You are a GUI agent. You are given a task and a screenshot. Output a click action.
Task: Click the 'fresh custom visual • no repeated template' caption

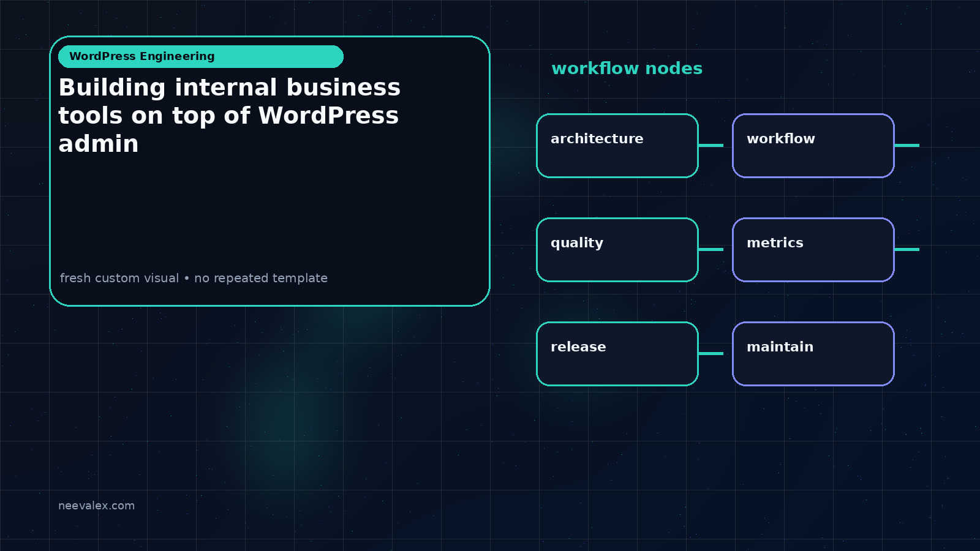click(194, 278)
